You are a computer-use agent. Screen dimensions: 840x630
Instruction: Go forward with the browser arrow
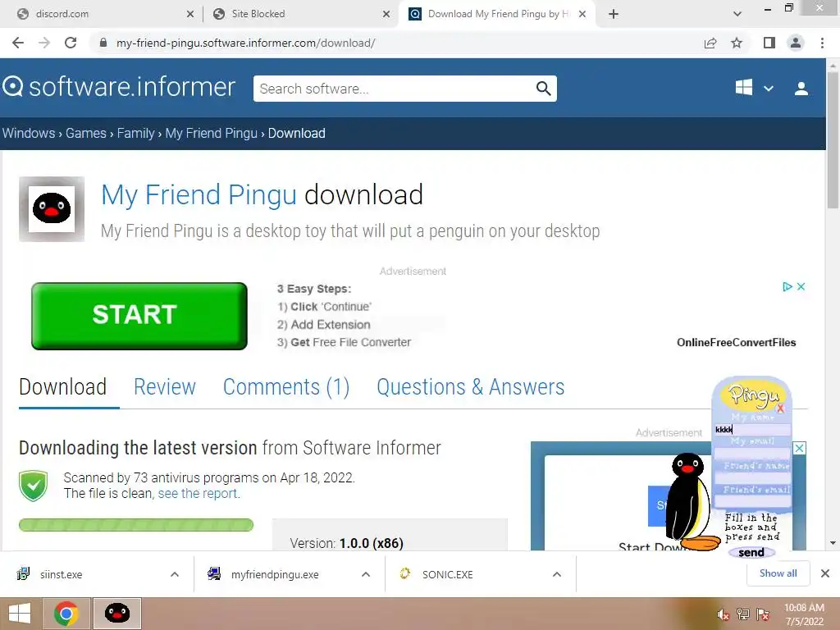click(x=44, y=43)
